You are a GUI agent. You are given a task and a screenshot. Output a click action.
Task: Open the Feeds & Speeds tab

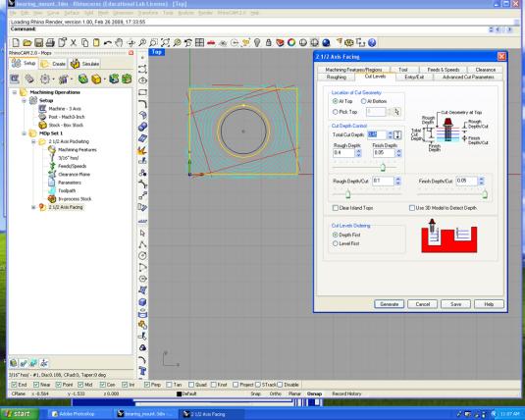[444, 70]
